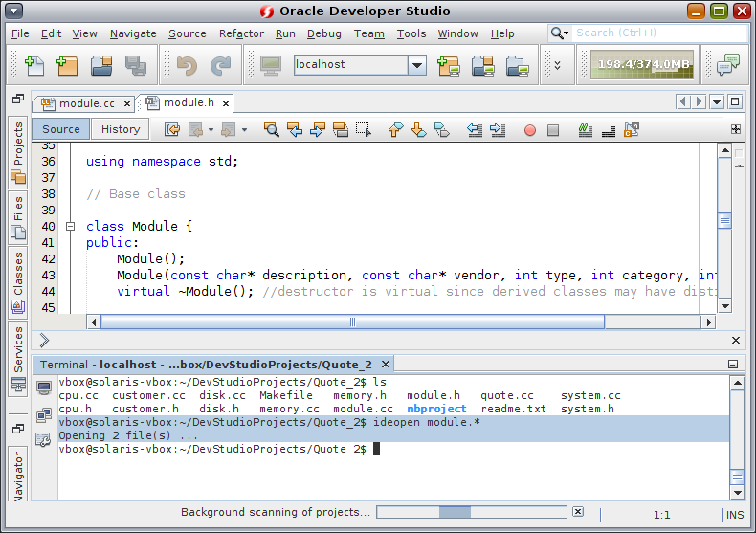Click the New Project icon

pos(67,65)
